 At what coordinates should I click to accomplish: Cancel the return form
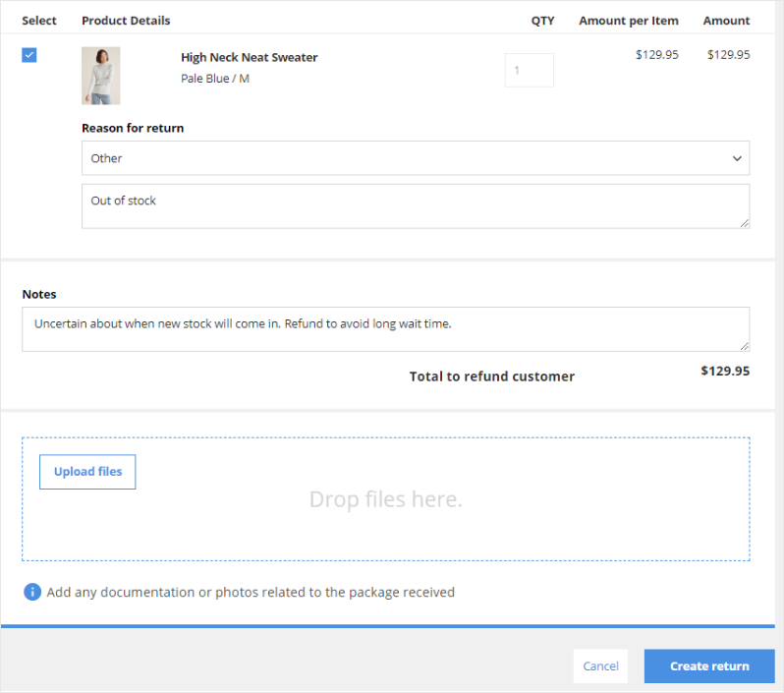point(600,666)
